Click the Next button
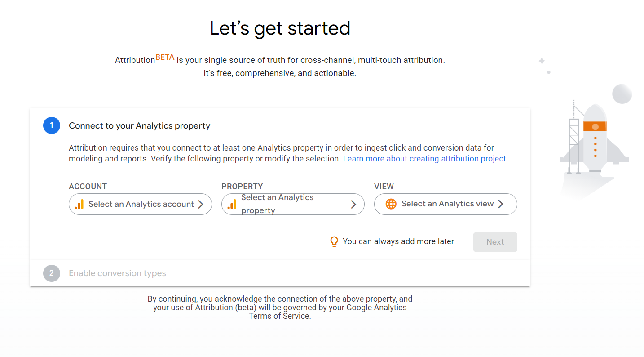The width and height of the screenshot is (644, 357). (495, 242)
